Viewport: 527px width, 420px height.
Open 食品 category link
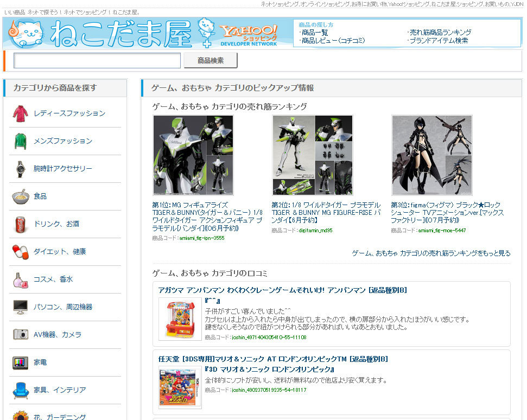click(40, 196)
